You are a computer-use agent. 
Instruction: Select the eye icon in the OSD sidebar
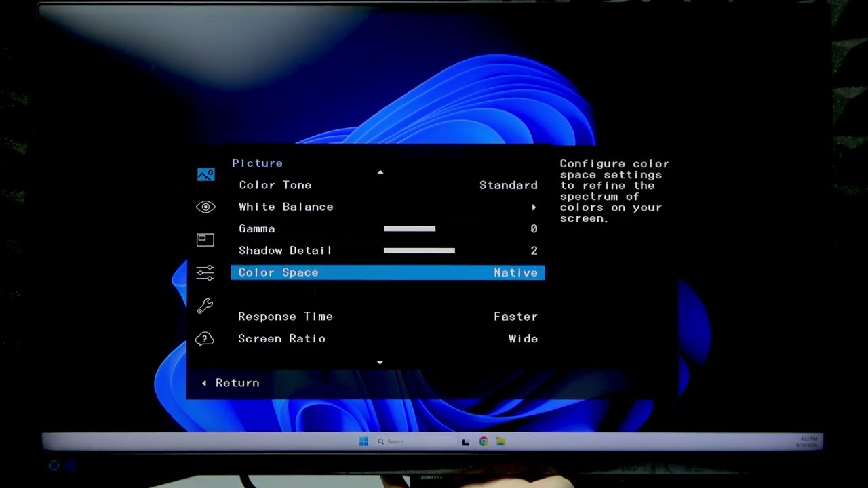[x=205, y=207]
